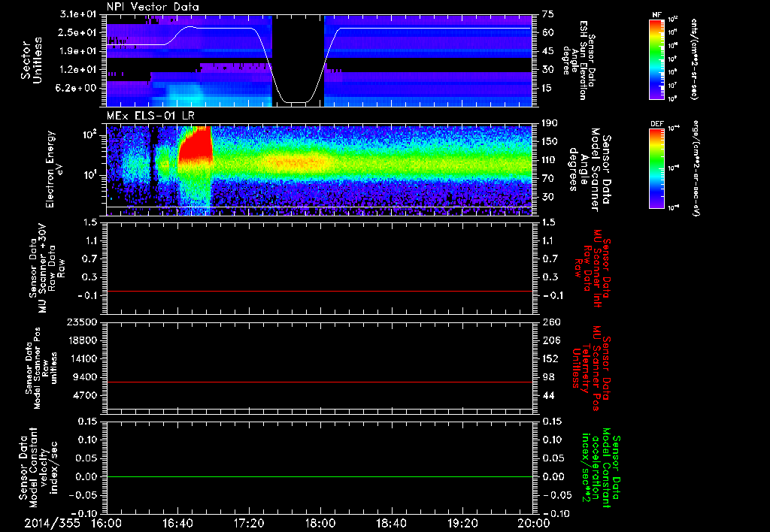The height and width of the screenshot is (532, 770).
Task: Click the green 'Model Constant acceleration' axis title
Action: (601, 467)
